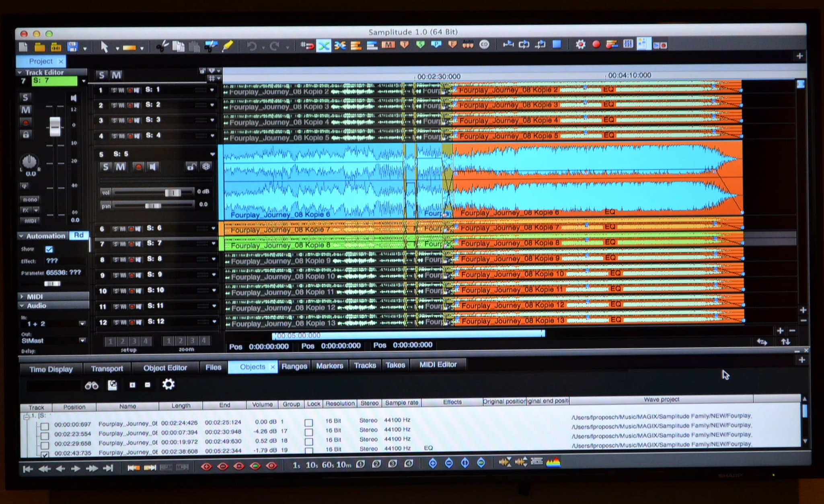Tick the checkbox for the 00:02:23:554 object row
The image size is (824, 504).
pos(45,436)
